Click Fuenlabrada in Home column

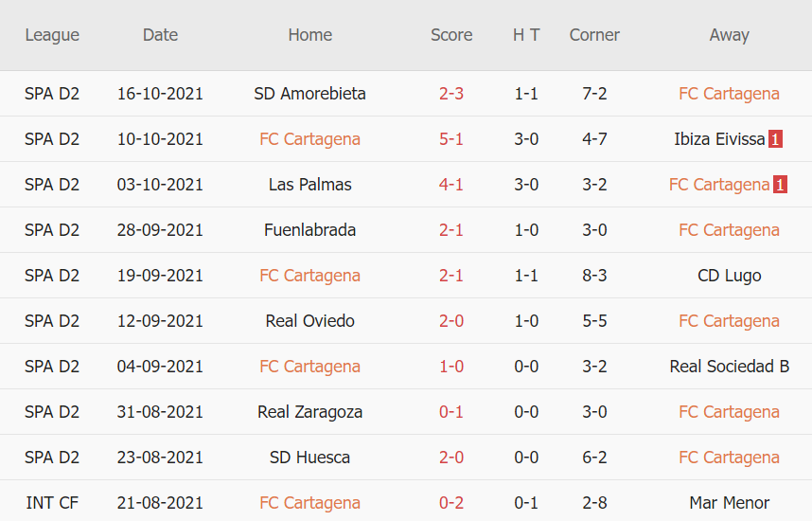[x=309, y=230]
